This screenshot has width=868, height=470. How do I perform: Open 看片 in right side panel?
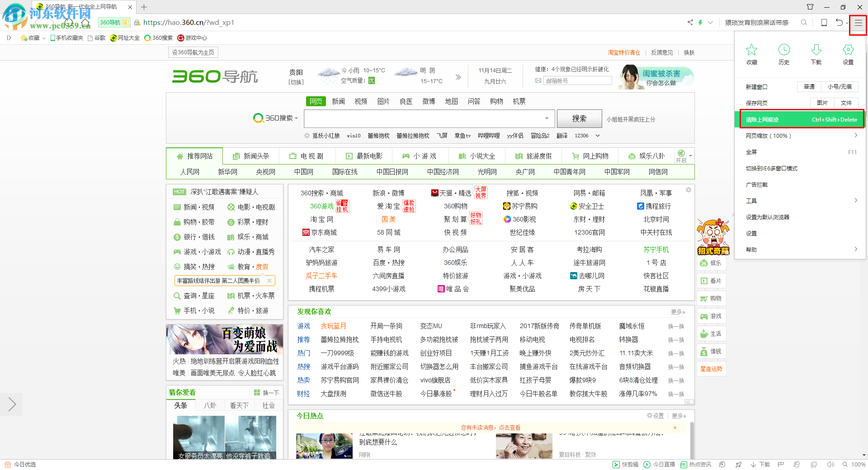click(711, 281)
